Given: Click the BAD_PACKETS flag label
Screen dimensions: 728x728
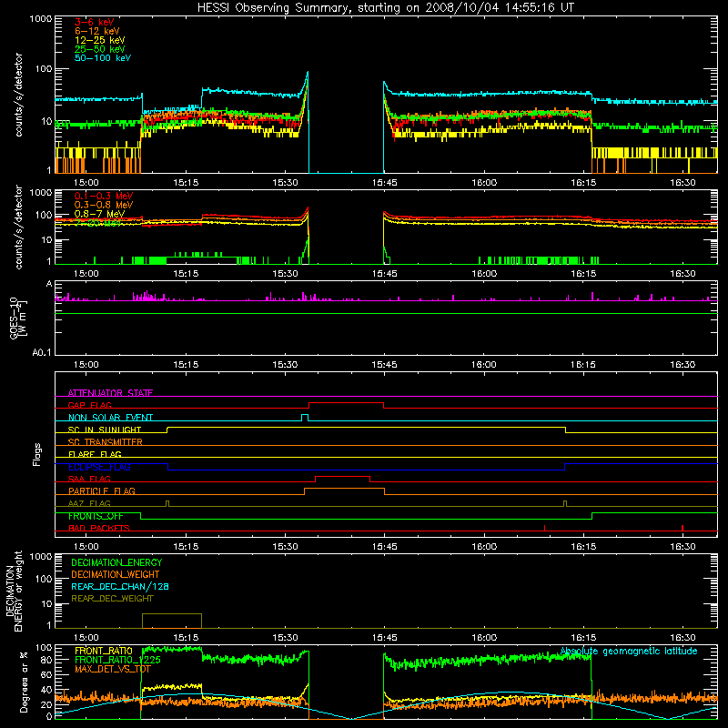Looking at the screenshot, I should click(99, 528).
